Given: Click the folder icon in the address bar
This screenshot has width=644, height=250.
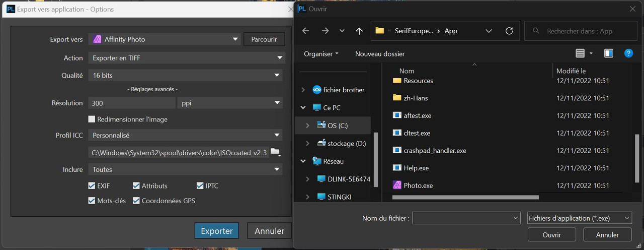Looking at the screenshot, I should [x=380, y=31].
